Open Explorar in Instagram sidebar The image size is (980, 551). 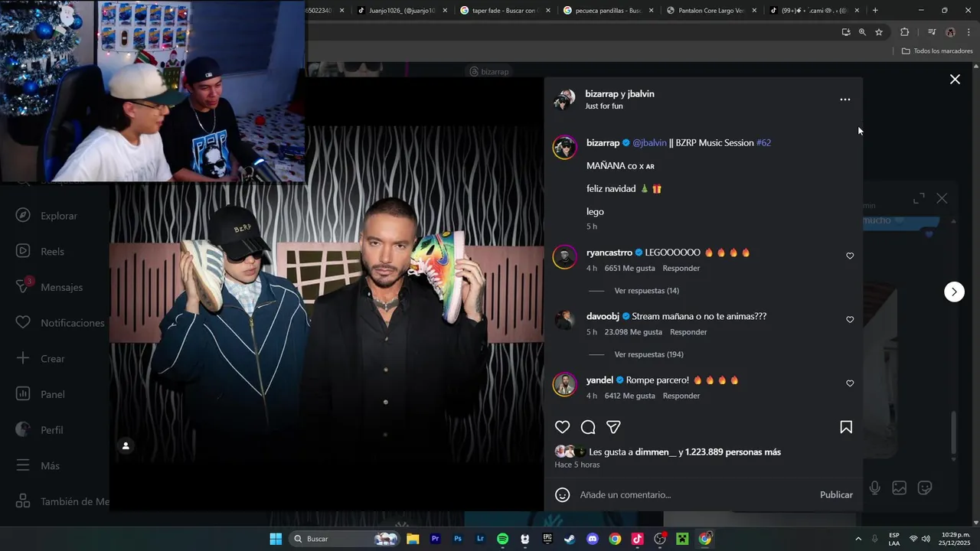pos(47,216)
